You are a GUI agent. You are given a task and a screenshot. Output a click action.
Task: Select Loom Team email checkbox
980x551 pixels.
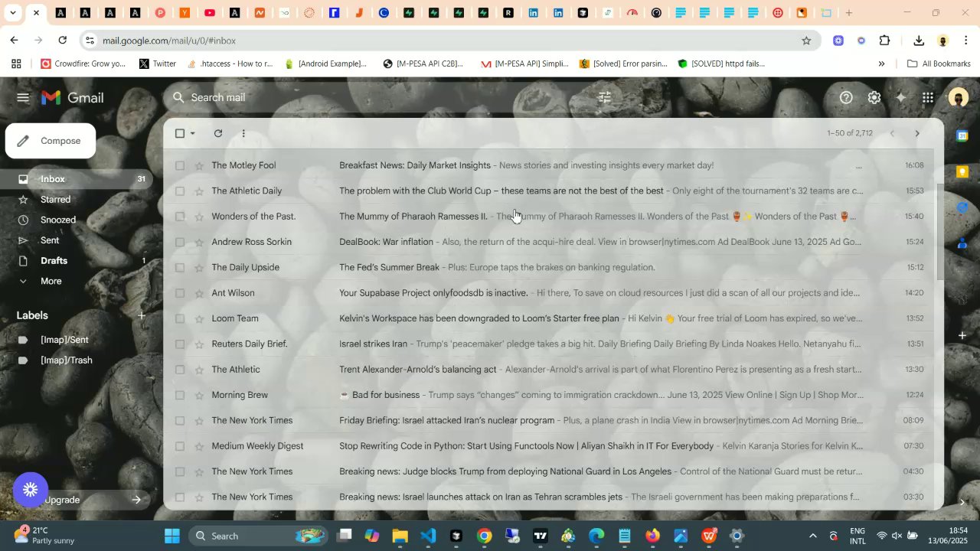point(180,318)
